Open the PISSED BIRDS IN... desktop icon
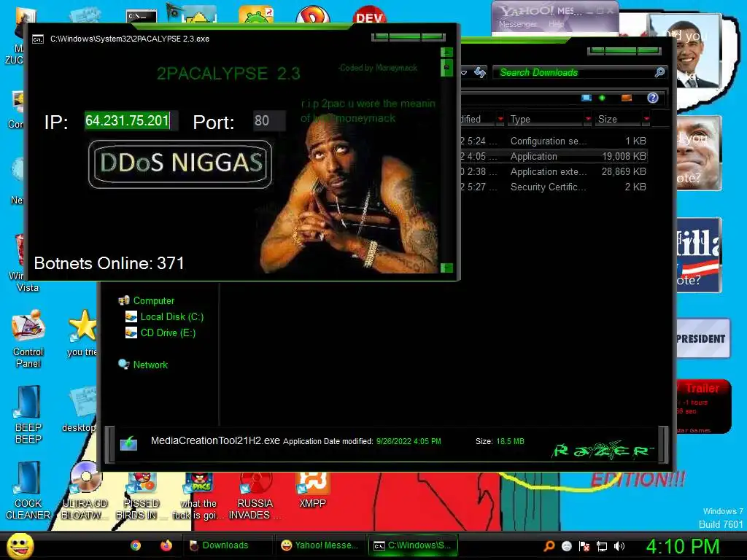This screenshot has width=747, height=560. pyautogui.click(x=141, y=495)
